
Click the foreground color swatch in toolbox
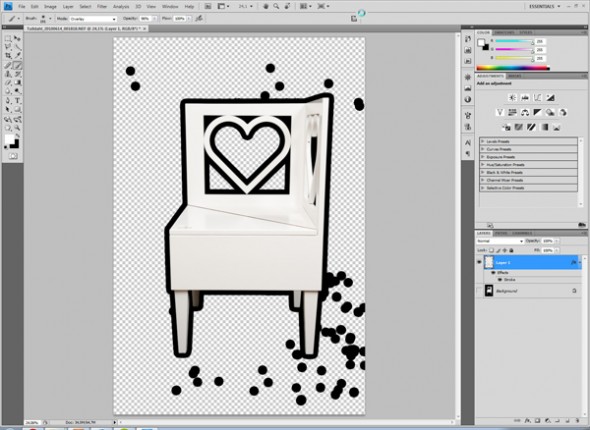[x=9, y=140]
